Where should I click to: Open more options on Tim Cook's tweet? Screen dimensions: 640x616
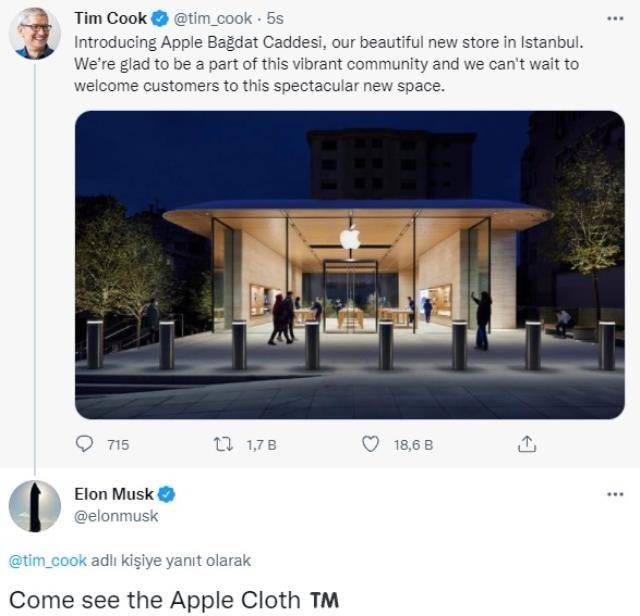click(614, 19)
